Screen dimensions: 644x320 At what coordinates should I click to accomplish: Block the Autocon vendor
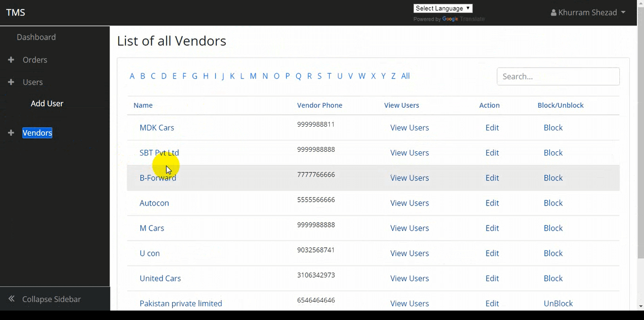click(553, 203)
